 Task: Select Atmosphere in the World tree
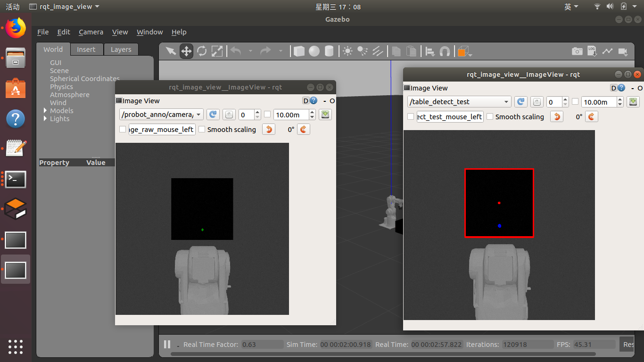70,95
